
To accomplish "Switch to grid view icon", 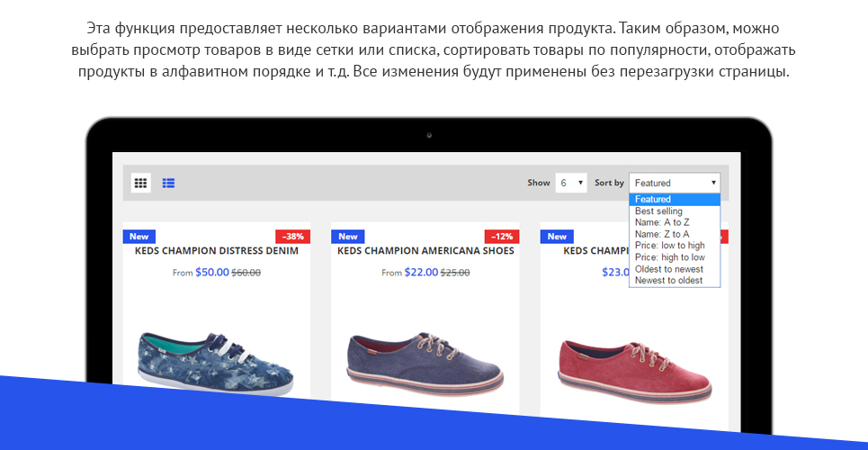I will click(140, 183).
